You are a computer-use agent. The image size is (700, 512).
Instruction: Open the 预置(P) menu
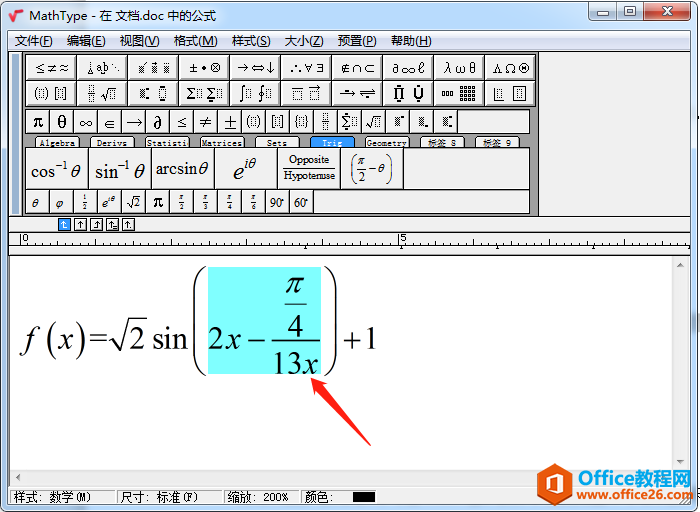click(x=357, y=41)
